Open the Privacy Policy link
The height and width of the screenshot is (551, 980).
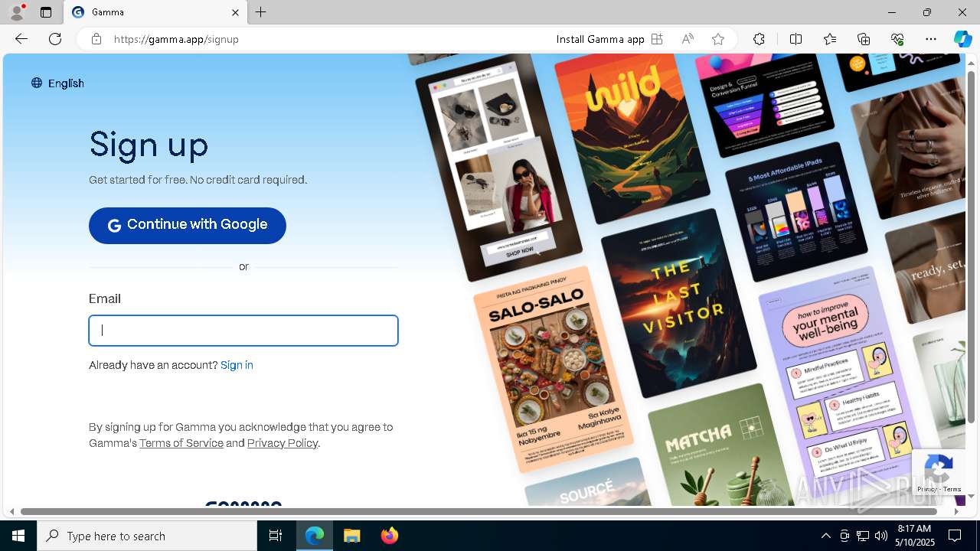click(x=283, y=443)
